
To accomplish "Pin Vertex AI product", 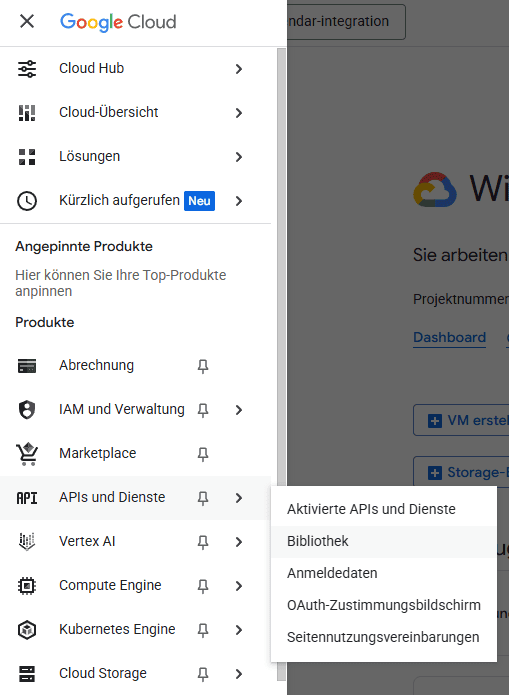I will pyautogui.click(x=203, y=542).
